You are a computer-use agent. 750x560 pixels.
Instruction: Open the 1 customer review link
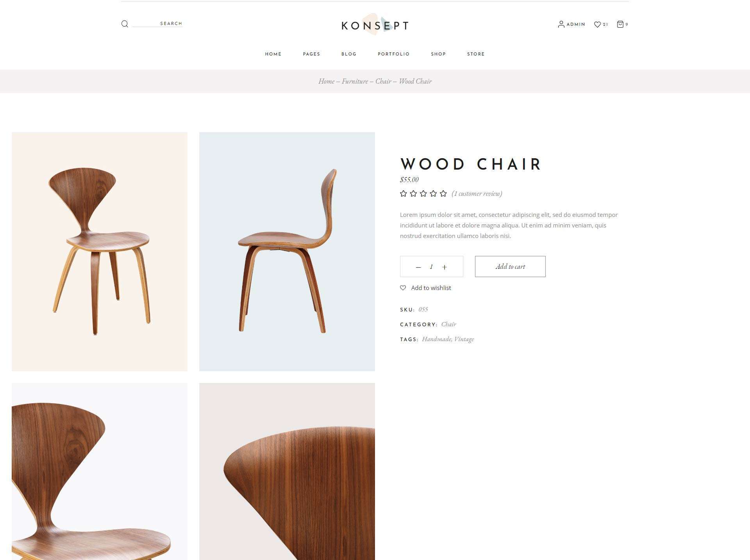(x=477, y=193)
